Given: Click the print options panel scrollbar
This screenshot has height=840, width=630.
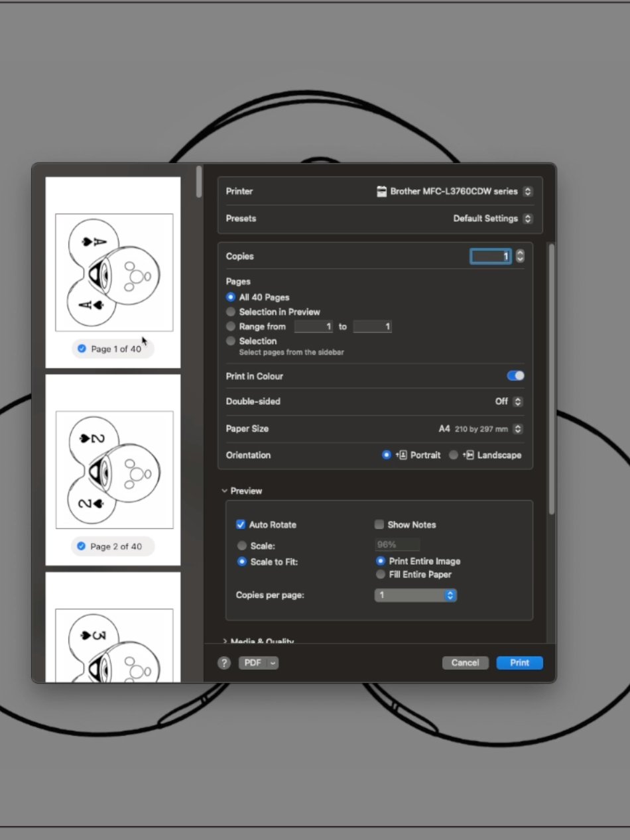Looking at the screenshot, I should click(551, 378).
